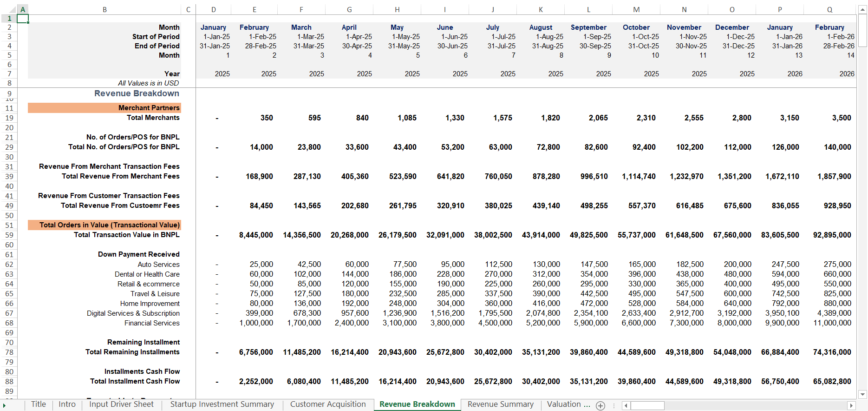The width and height of the screenshot is (868, 411).
Task: Select the Customer Acquisition tab
Action: coord(328,404)
